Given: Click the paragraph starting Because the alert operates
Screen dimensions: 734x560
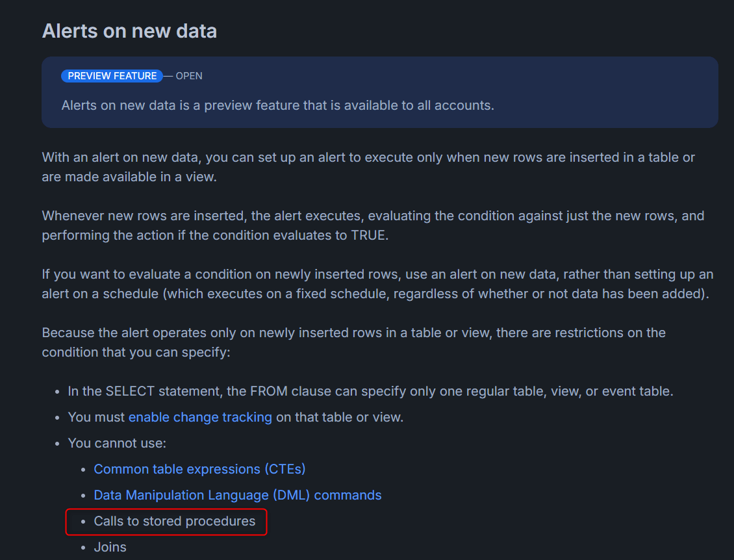Looking at the screenshot, I should 354,343.
